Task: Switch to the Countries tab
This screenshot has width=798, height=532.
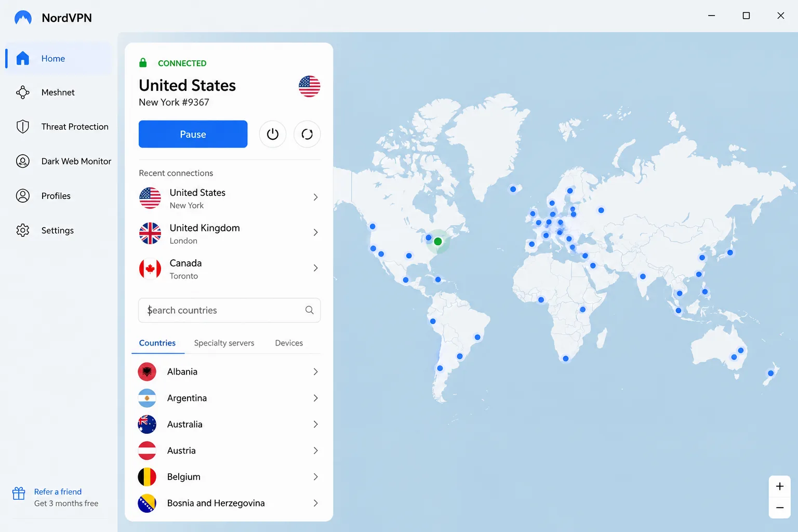Action: [x=157, y=343]
